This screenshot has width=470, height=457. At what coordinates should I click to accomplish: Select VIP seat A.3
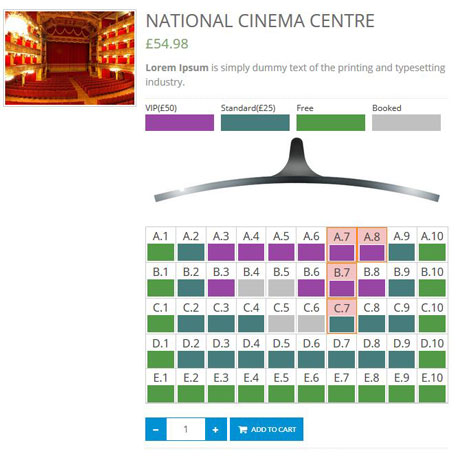click(x=221, y=245)
